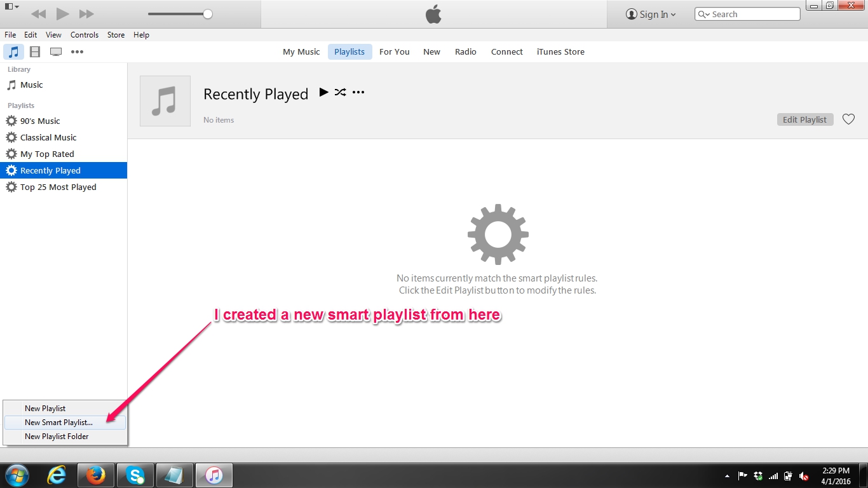Click the volume slider knob
Image resolution: width=868 pixels, height=488 pixels.
pyautogui.click(x=208, y=14)
